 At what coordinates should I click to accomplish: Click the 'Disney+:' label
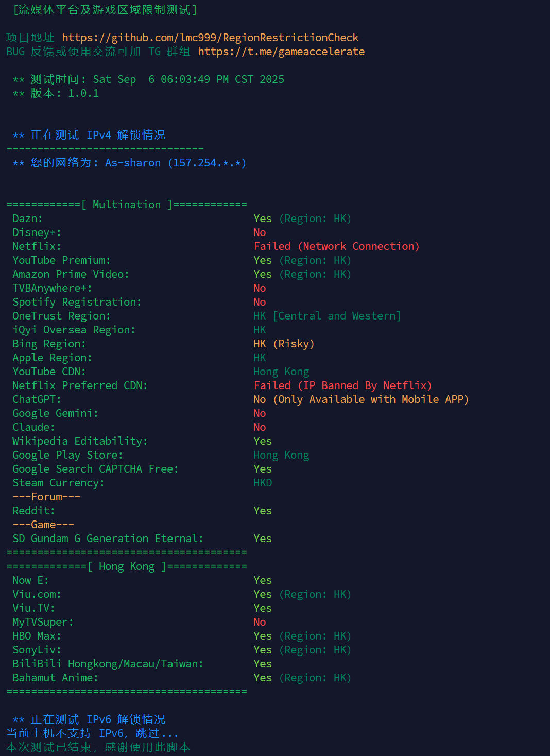pyautogui.click(x=37, y=232)
